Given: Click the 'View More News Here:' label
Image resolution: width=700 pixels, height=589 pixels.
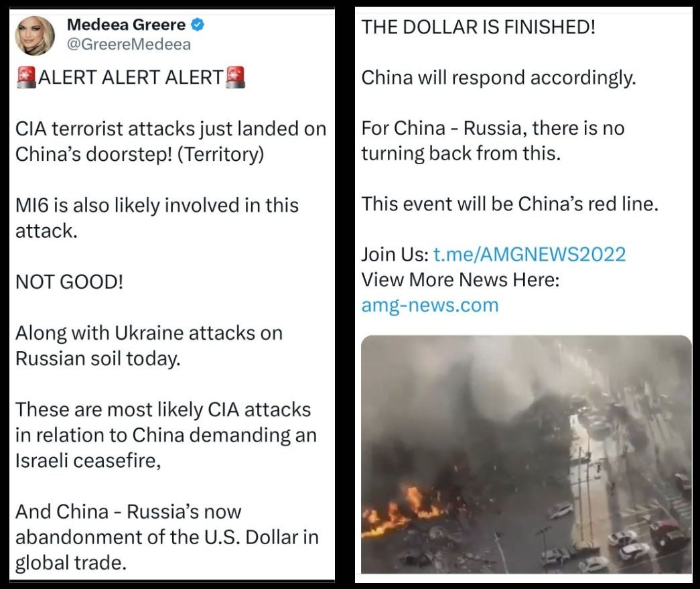Looking at the screenshot, I should coord(460,280).
